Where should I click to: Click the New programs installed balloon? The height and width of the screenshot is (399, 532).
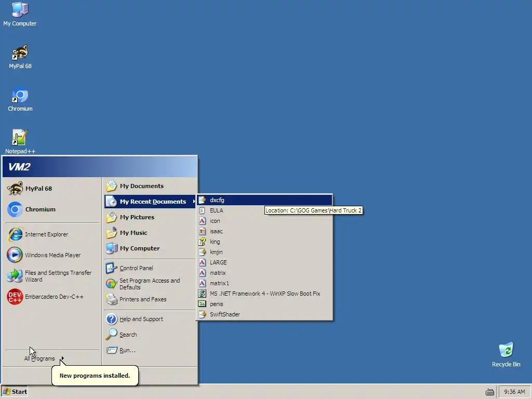(95, 376)
